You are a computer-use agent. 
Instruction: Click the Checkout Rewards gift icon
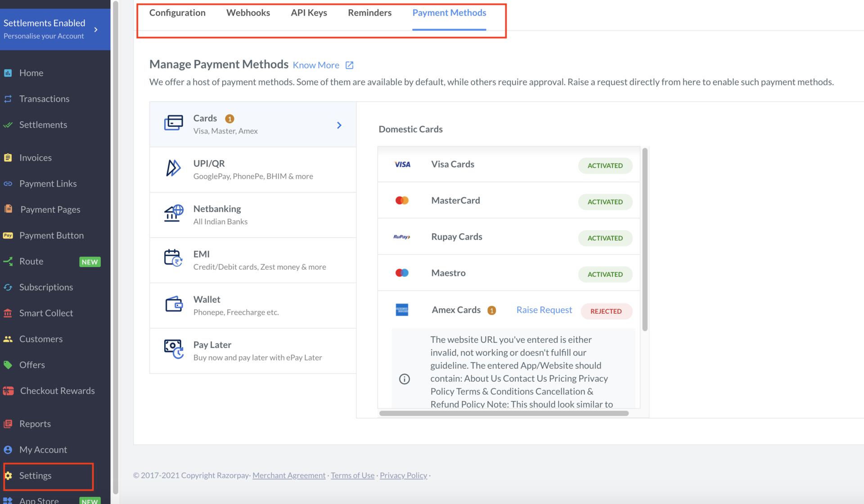click(x=8, y=391)
